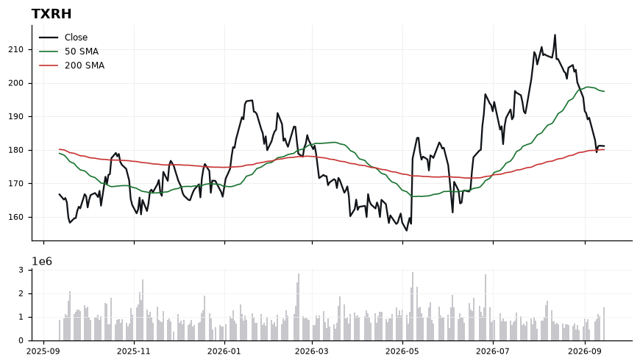
Task: Click the 2026-09 date axis label
Action: coord(585,351)
